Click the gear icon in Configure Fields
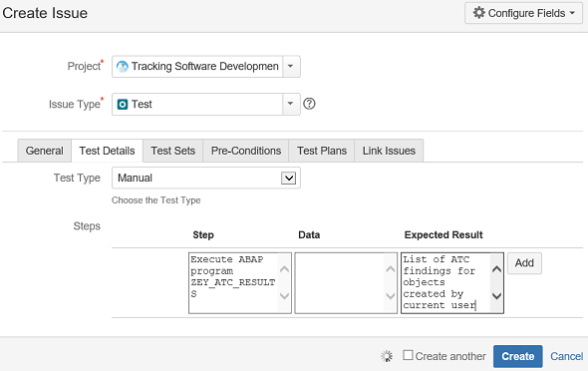Image resolution: width=588 pixels, height=371 pixels. click(479, 13)
